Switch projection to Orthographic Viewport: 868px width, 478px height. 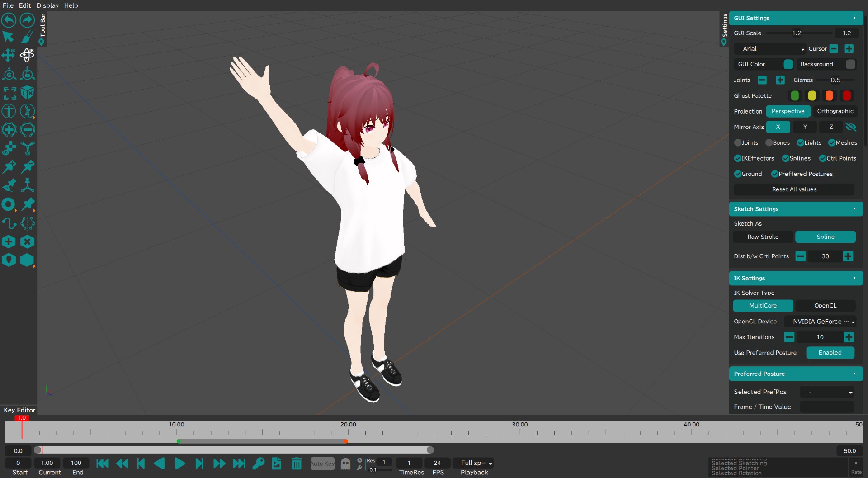click(x=835, y=111)
